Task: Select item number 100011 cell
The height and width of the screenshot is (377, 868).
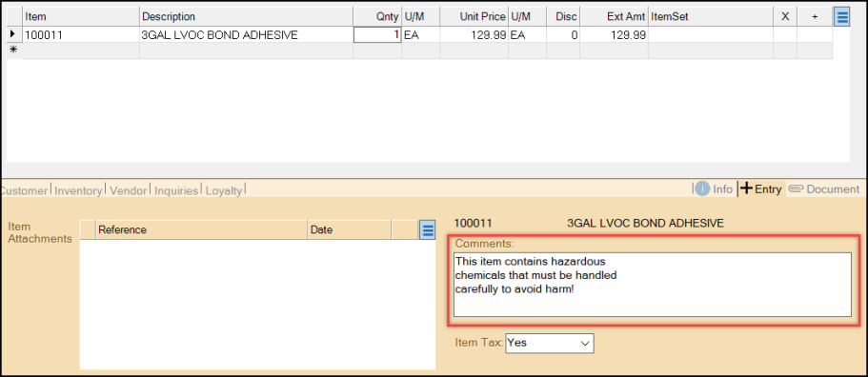Action: click(x=81, y=35)
